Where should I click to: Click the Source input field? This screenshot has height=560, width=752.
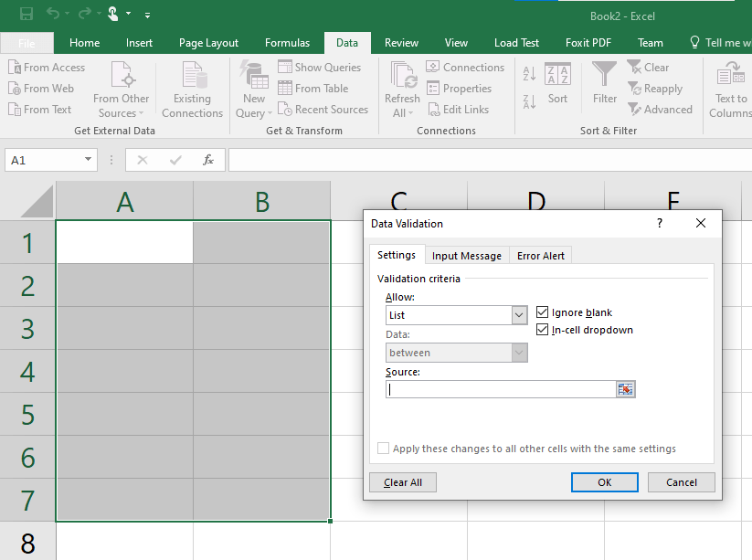point(501,389)
